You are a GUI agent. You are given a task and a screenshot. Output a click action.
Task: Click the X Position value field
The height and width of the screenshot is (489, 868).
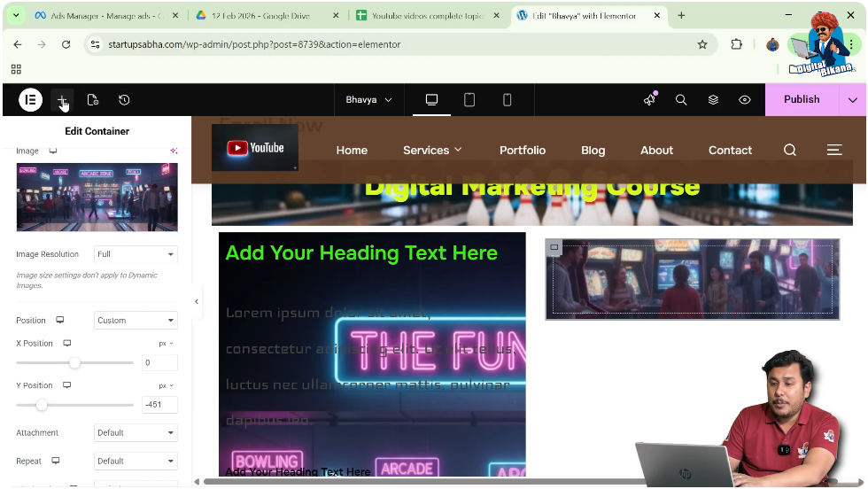coord(160,362)
